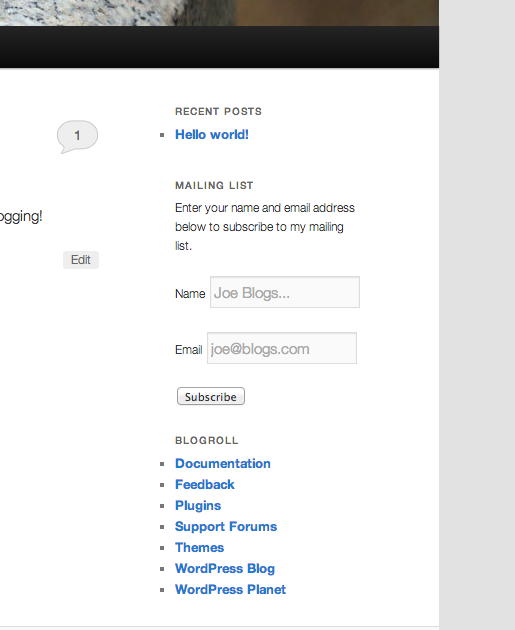Focus the Email input field
Viewport: 515px width, 630px height.
pos(282,348)
